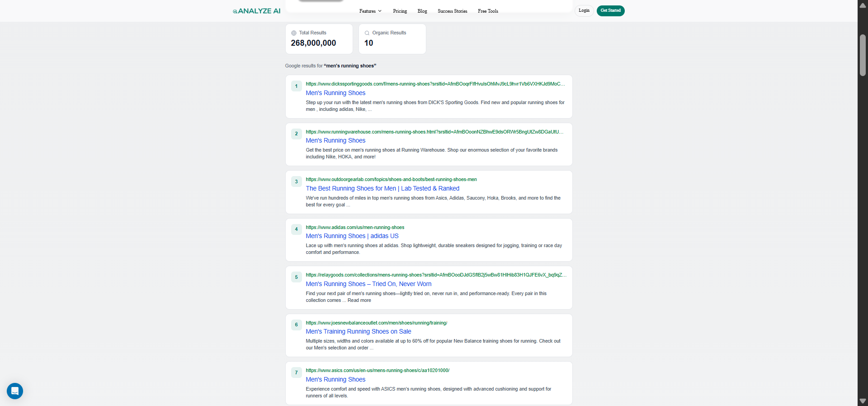Open the asics.com URL link

pos(377,371)
